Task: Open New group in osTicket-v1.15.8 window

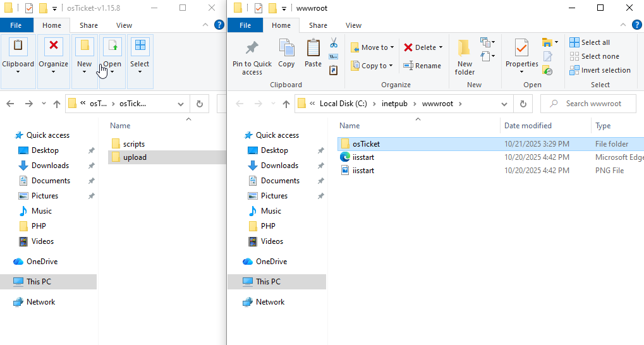Action: tap(84, 62)
